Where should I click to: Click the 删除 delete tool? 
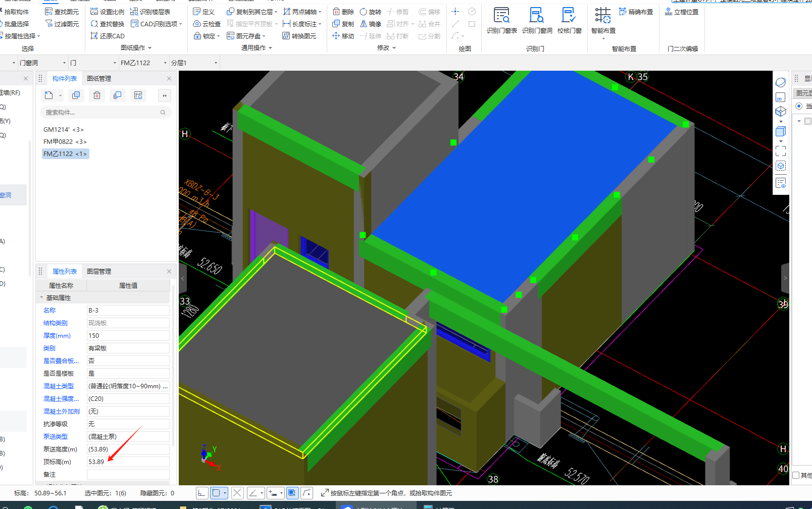343,12
